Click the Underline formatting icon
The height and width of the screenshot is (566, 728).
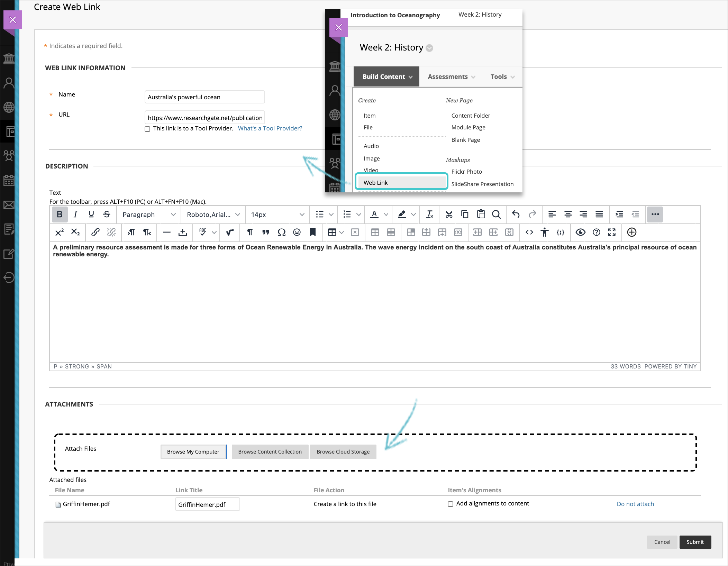[x=92, y=214]
